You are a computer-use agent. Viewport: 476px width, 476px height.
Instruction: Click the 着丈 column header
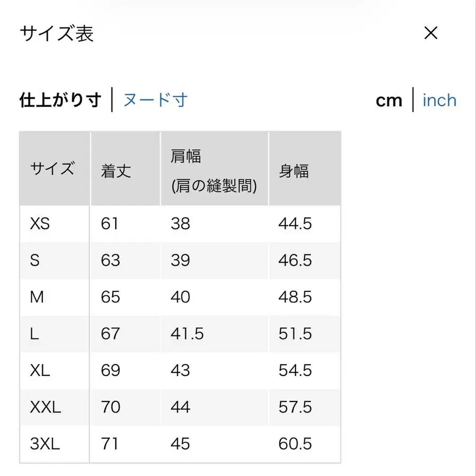pos(116,169)
